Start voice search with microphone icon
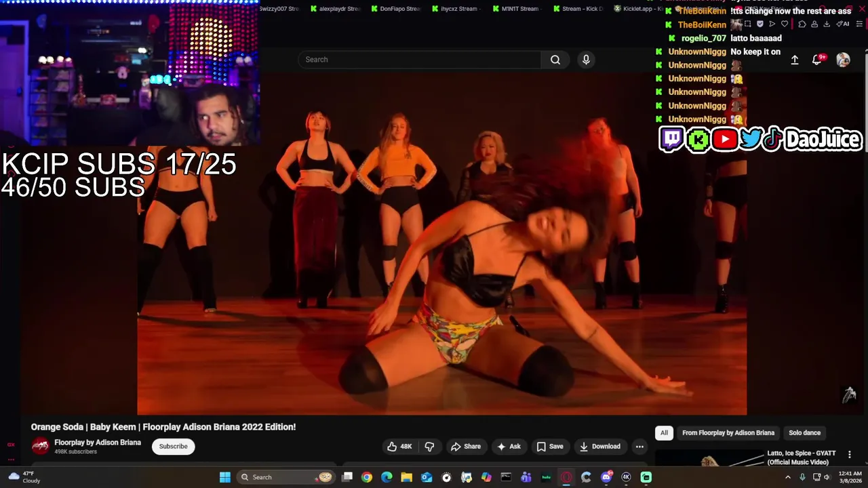 coord(586,60)
